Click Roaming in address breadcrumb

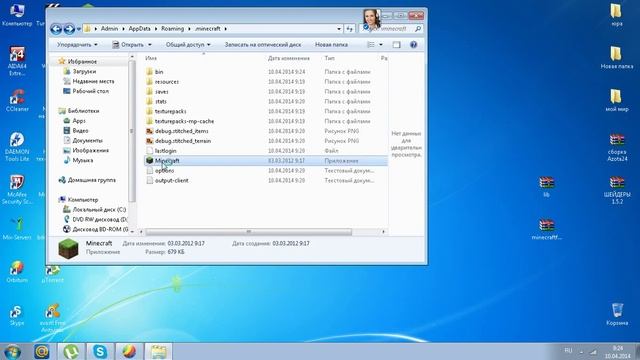click(172, 29)
